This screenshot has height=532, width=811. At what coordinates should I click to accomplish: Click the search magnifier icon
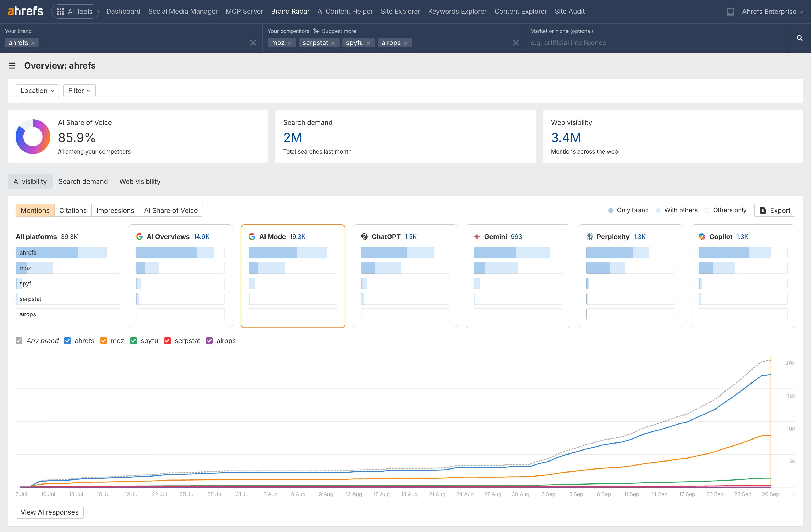[799, 38]
